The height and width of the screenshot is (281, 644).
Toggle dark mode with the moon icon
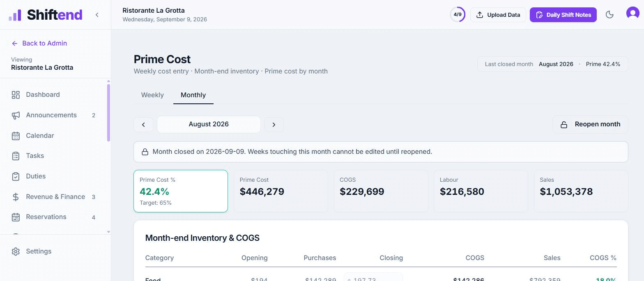pos(609,15)
